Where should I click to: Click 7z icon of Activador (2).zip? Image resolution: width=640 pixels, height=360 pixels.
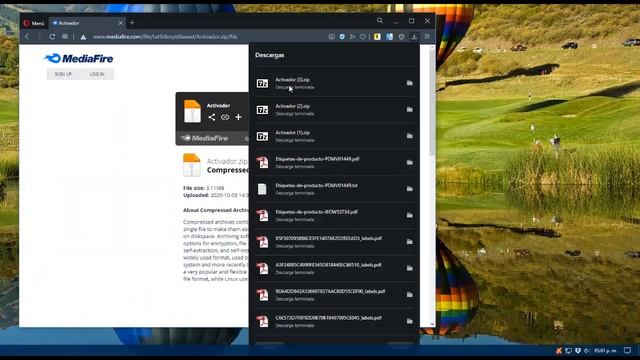262,110
